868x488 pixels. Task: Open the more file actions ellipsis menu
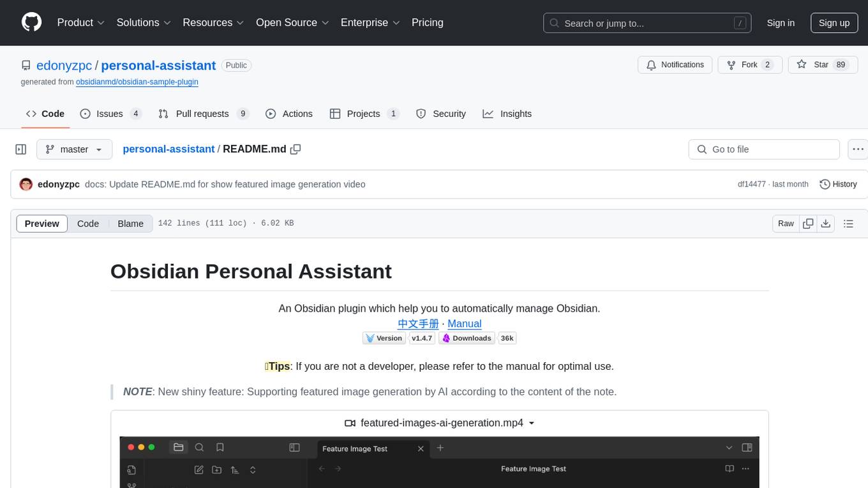tap(858, 149)
